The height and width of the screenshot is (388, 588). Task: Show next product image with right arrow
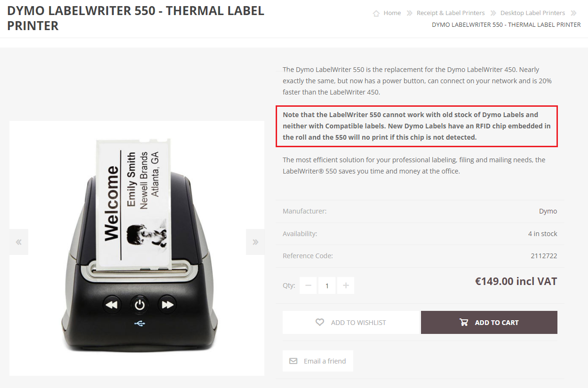pos(255,242)
